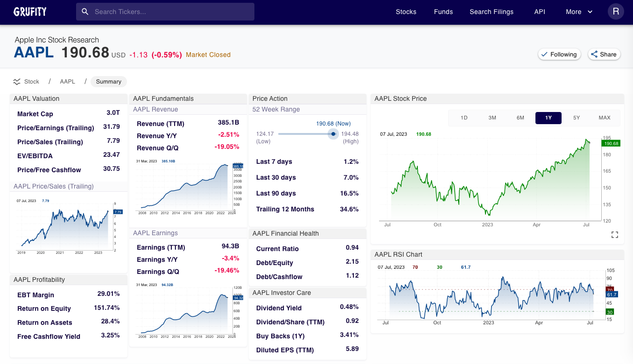Image resolution: width=633 pixels, height=364 pixels.
Task: Click the EV/EBITDA label
Action: click(x=35, y=156)
